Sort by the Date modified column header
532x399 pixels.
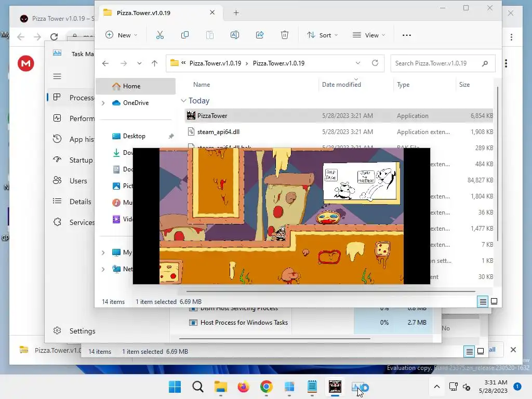[x=341, y=85]
